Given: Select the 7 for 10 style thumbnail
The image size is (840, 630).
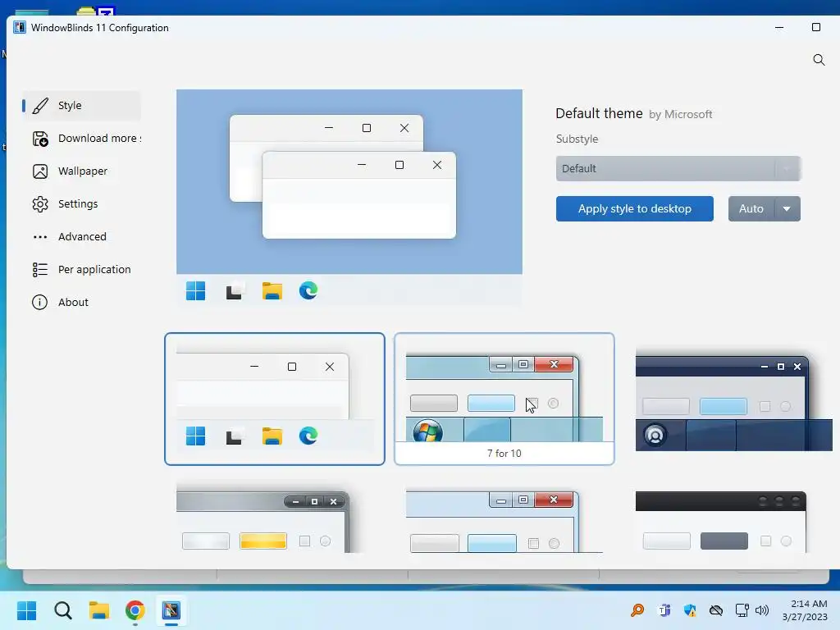Looking at the screenshot, I should pos(504,399).
